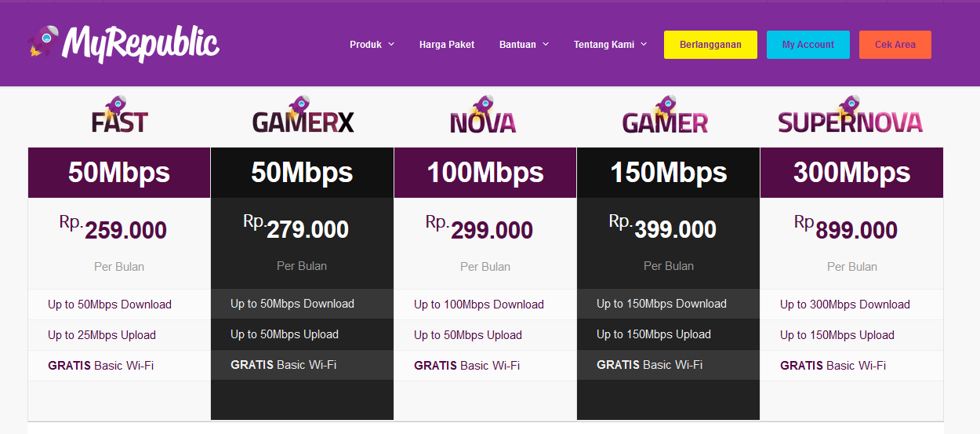980x434 pixels.
Task: Select the 150Mbps GAMER plan header
Action: 668,173
